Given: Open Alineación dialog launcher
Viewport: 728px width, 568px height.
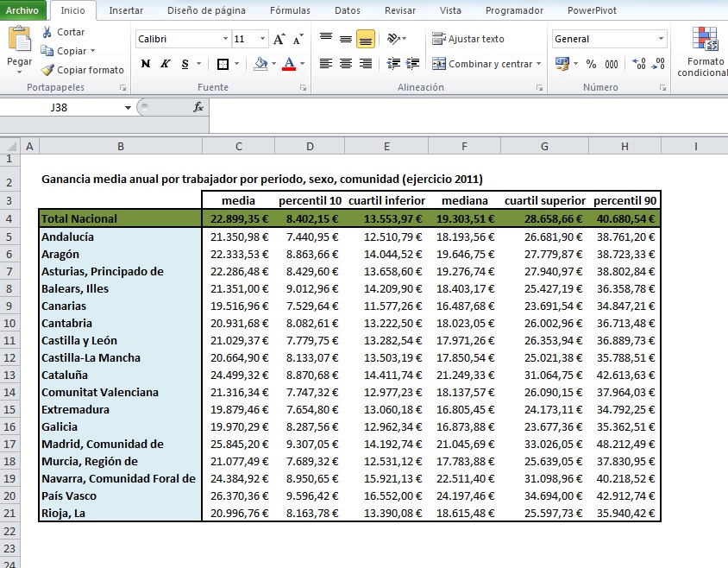Looking at the screenshot, I should (x=539, y=87).
